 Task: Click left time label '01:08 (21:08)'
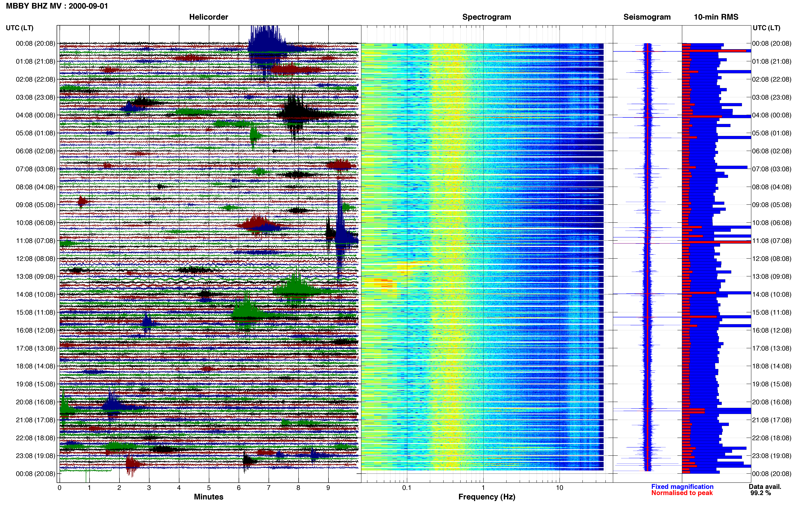[x=35, y=61]
